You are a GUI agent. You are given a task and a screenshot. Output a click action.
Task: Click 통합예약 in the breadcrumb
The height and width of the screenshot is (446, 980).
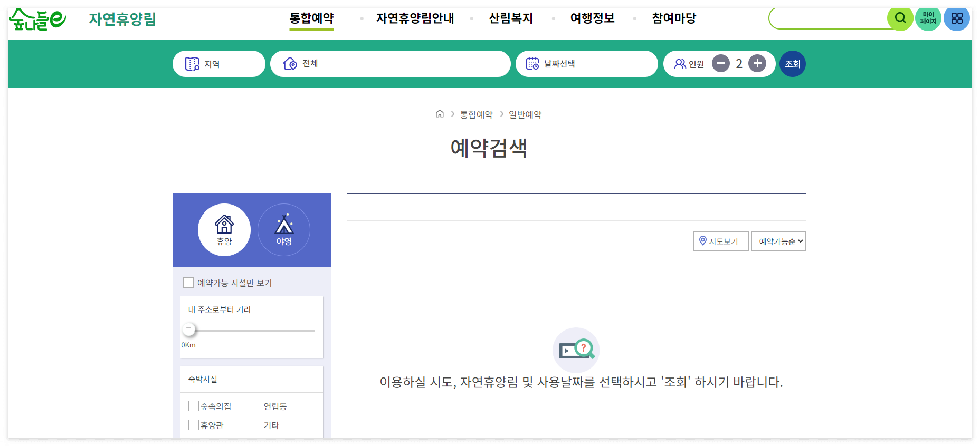point(477,114)
